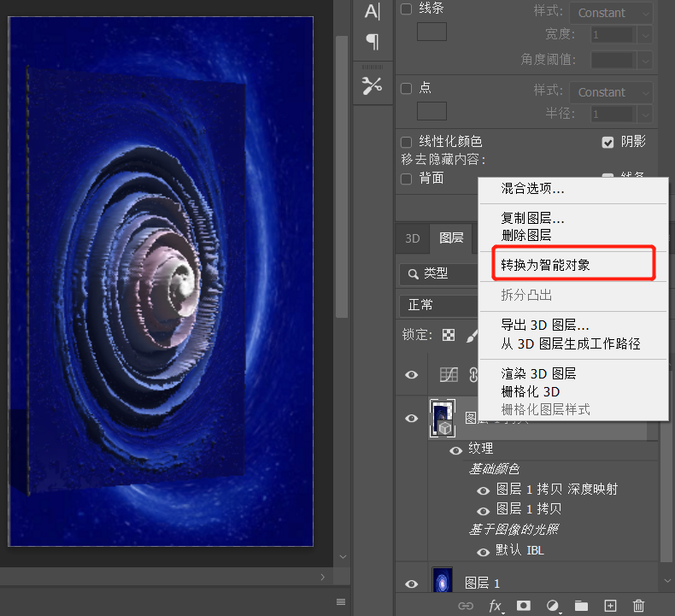The image size is (675, 616).
Task: Select the 3D layer thumbnail
Action: click(443, 418)
